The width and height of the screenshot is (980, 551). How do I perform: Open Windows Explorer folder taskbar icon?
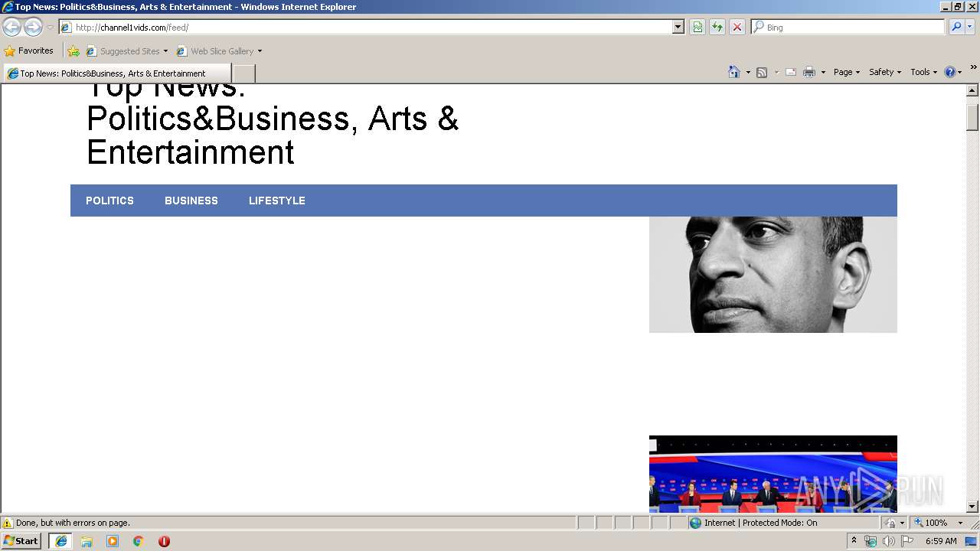87,541
